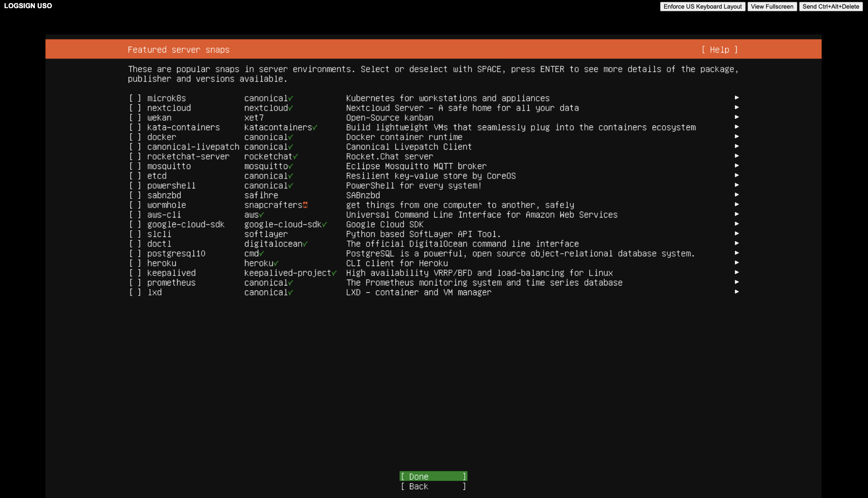The height and width of the screenshot is (498, 868).
Task: Expand arrow for Eclipse Mosquitto row
Action: [x=737, y=166]
